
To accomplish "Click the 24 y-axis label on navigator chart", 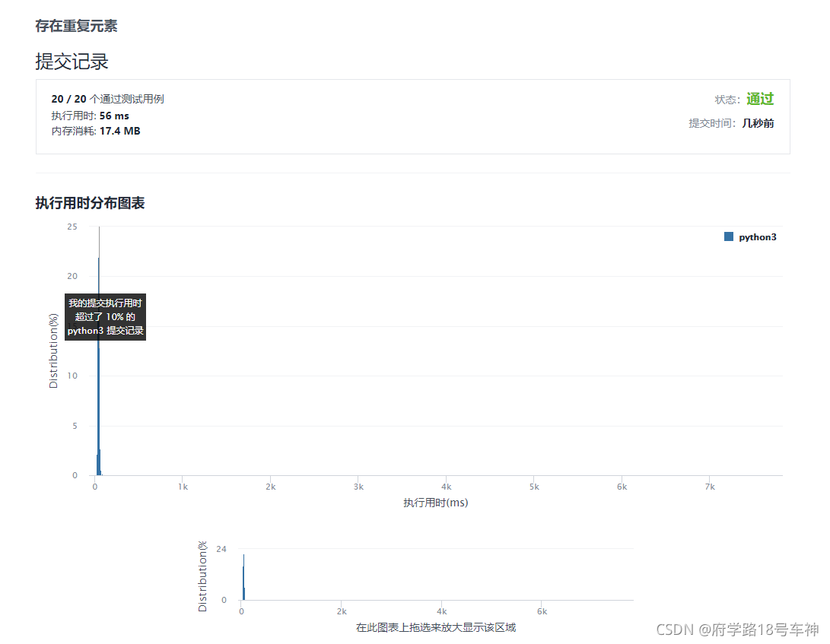I will [x=221, y=549].
